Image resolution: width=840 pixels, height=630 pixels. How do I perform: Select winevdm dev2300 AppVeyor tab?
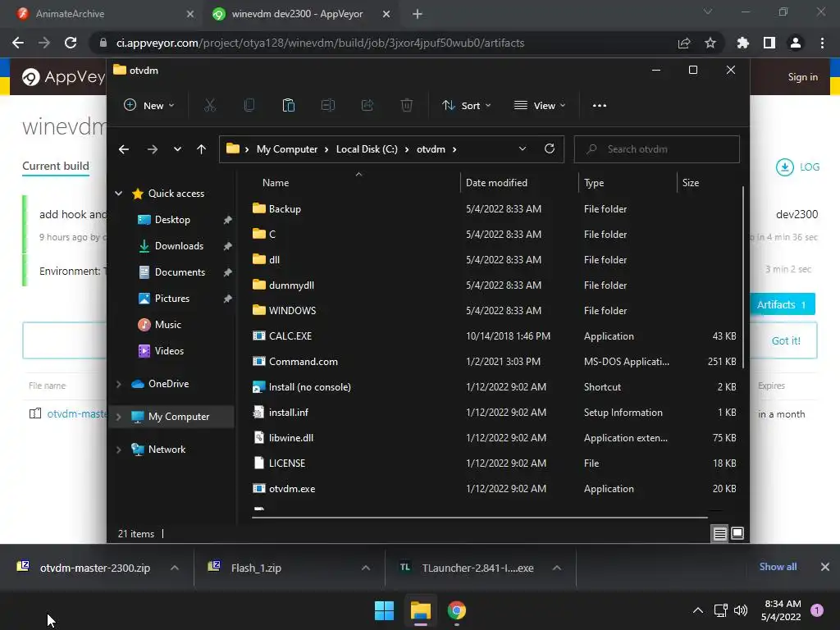coord(300,14)
